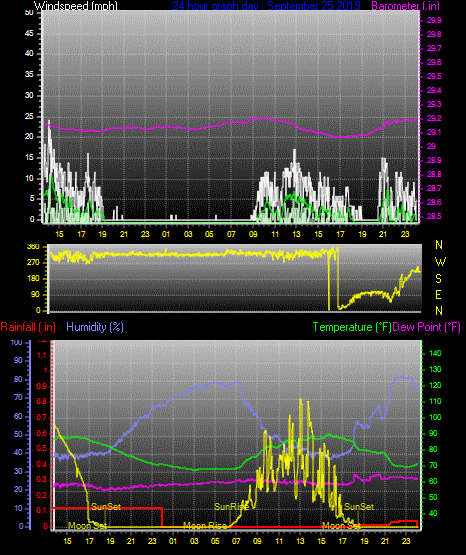This screenshot has height=555, width=466.
Task: Click the 0.7 rainfall scale value
Action: click(42, 417)
